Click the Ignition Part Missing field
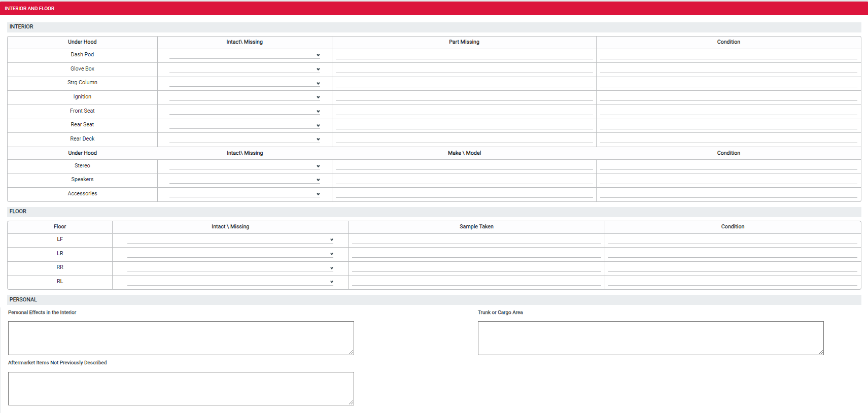Viewport: 868px width, 413px height. coord(464,97)
